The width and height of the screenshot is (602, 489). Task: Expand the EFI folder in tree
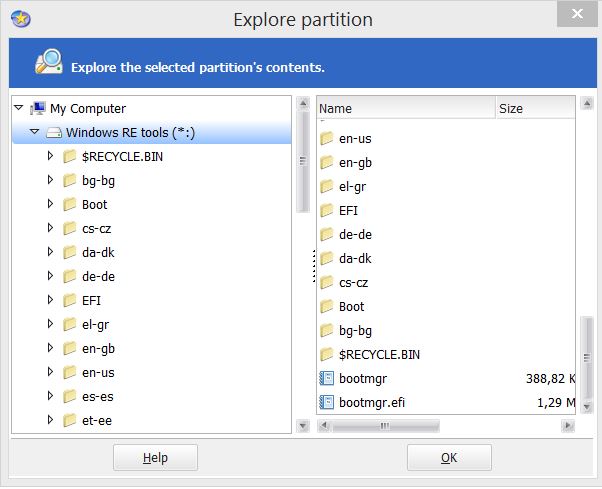tap(50, 300)
